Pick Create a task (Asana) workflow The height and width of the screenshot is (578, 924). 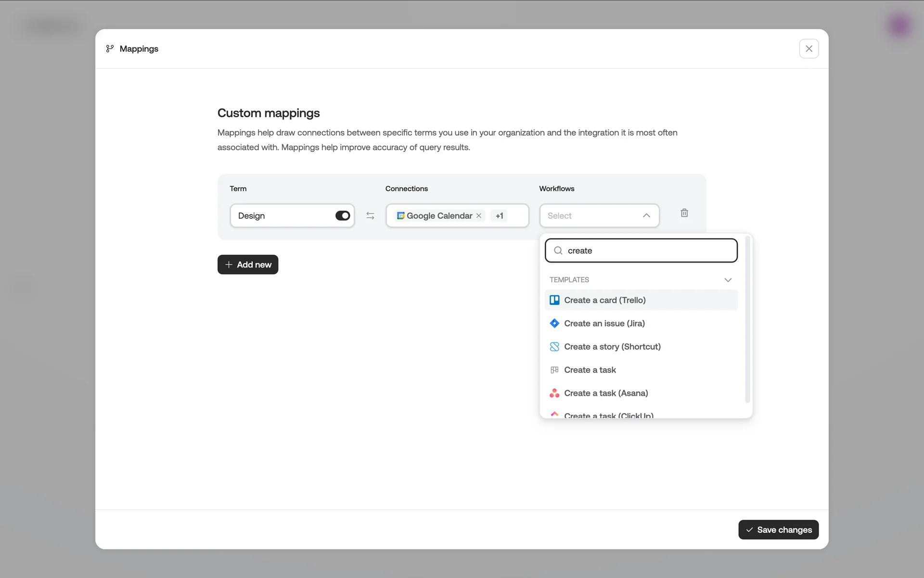[606, 393]
